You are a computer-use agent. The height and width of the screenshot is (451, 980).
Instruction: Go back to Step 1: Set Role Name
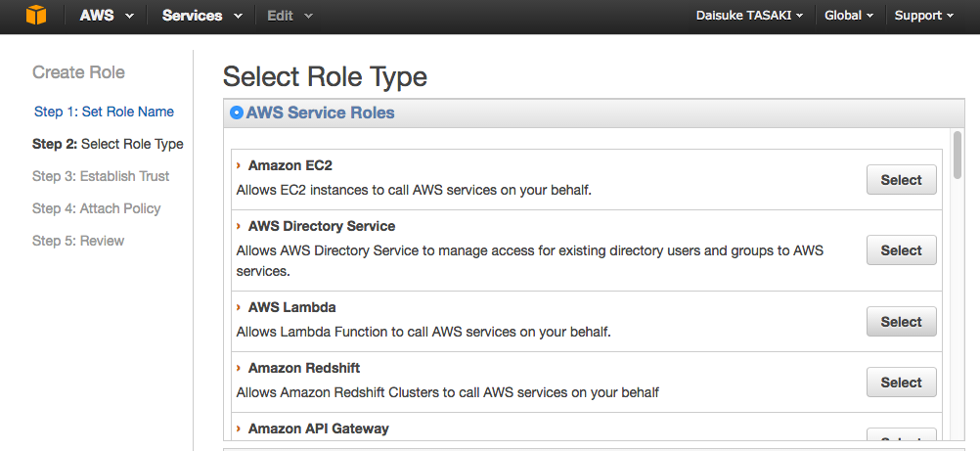[x=104, y=112]
